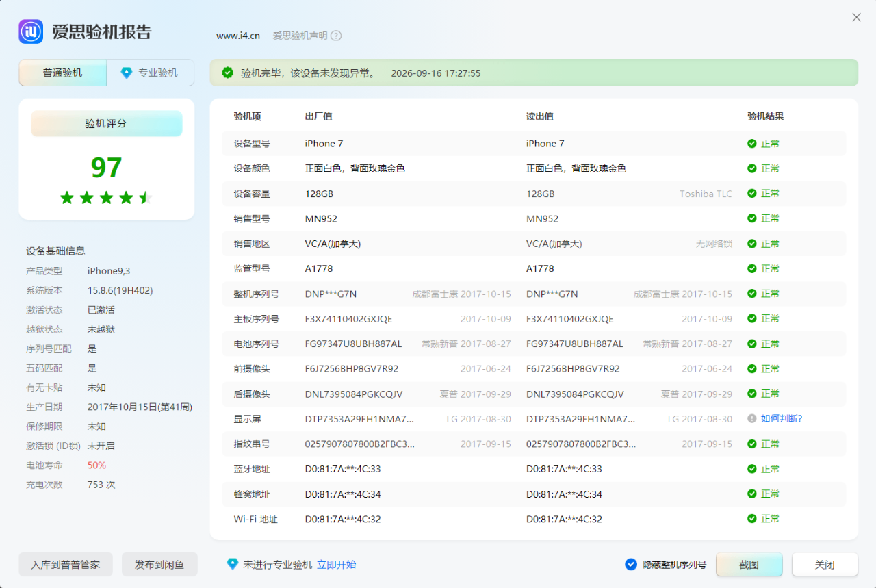Click the 验机评分 header button

tap(106, 124)
